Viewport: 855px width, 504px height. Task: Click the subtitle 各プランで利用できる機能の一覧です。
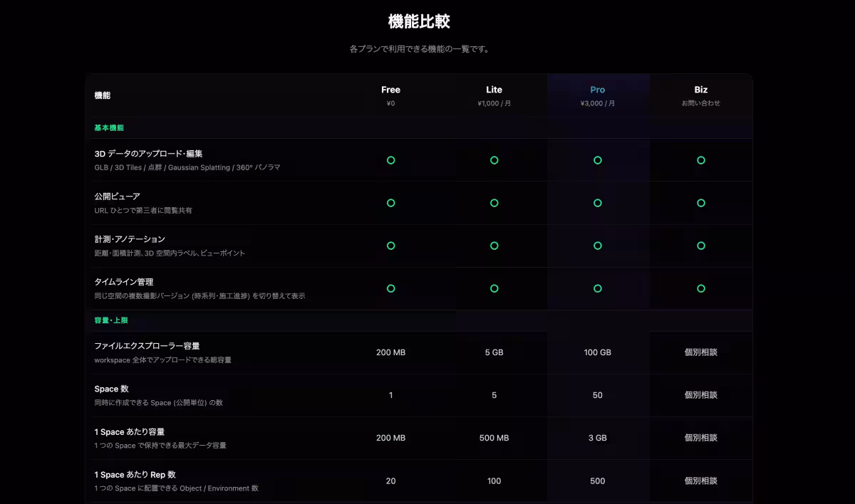coord(419,49)
